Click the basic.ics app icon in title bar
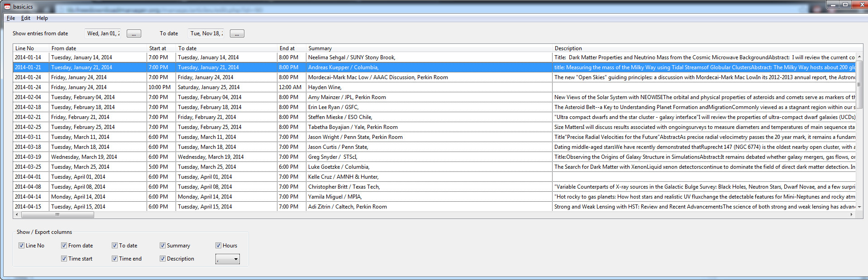Screen dimensions: 868x280 click(x=7, y=6)
